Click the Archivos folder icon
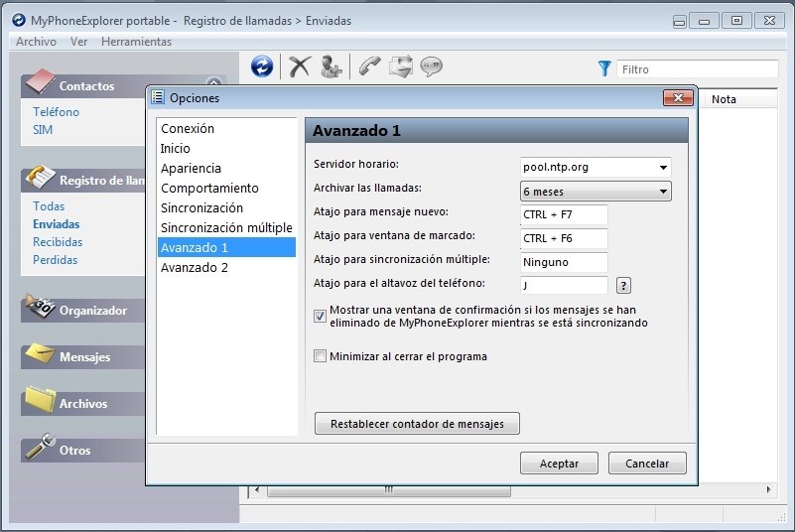The height and width of the screenshot is (532, 795). 41,399
